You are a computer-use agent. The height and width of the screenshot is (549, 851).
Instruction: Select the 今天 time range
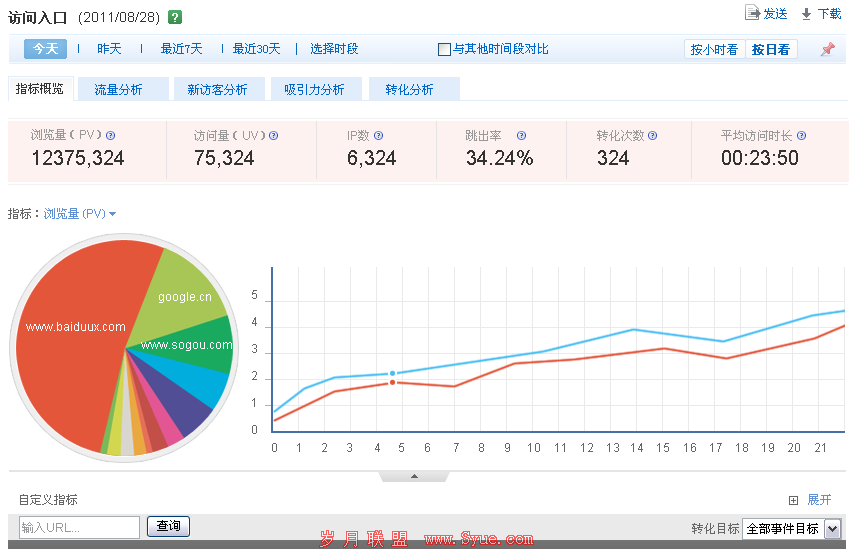(46, 49)
